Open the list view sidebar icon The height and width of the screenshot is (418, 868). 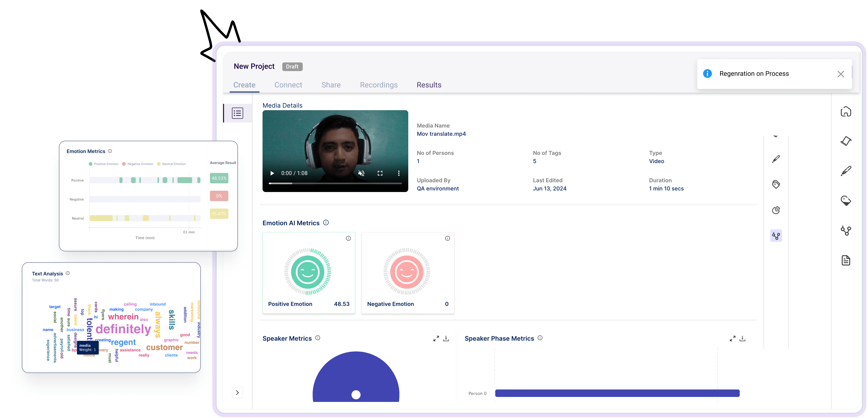tap(237, 113)
